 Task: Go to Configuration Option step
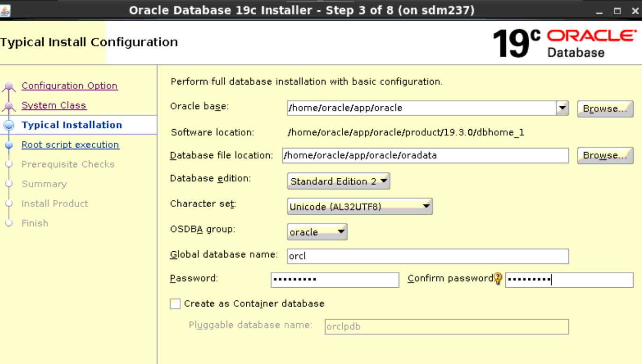tap(69, 86)
